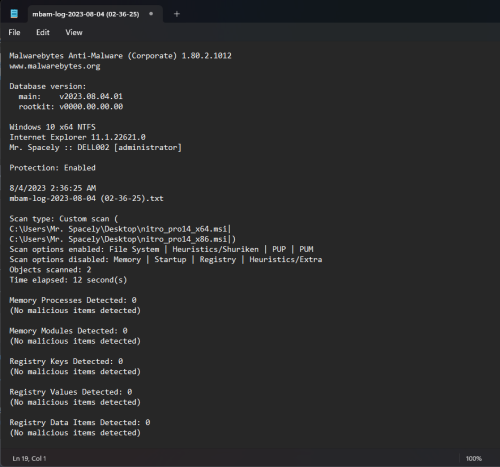Click the Malwarebytes Anti-Malware (Corporate) version line
Image resolution: width=500 pixels, height=467 pixels.
pos(120,56)
